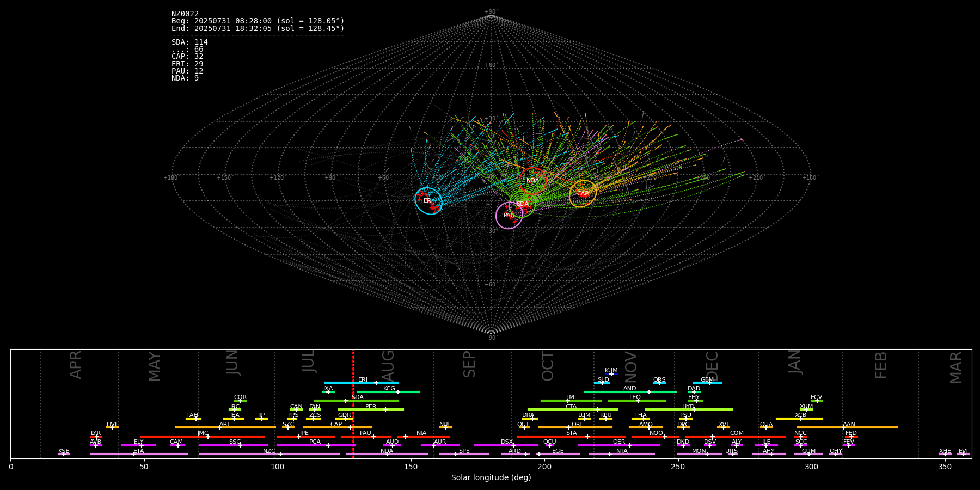
Task: Select the End: 20250731 18:32:05 line
Action: (258, 28)
